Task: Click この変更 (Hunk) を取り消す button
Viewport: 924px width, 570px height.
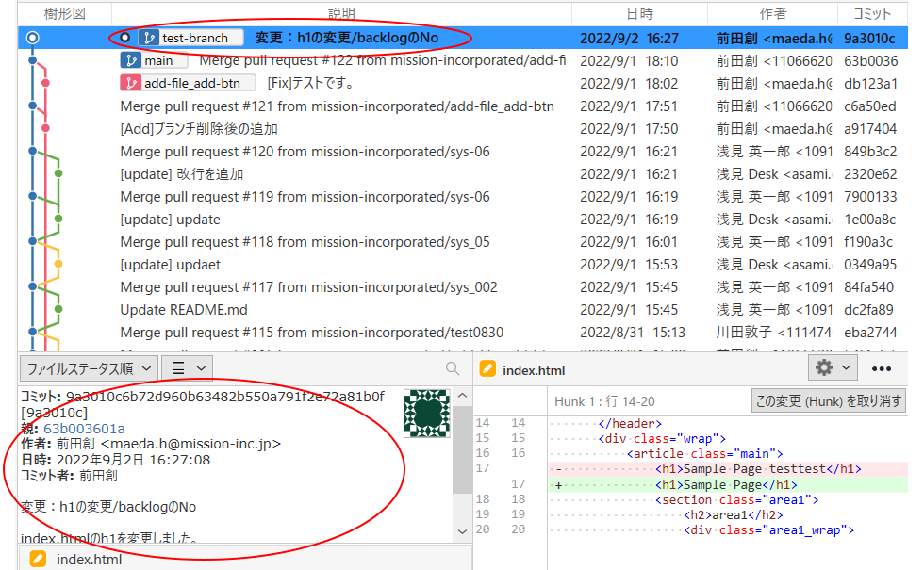Action: click(x=828, y=400)
